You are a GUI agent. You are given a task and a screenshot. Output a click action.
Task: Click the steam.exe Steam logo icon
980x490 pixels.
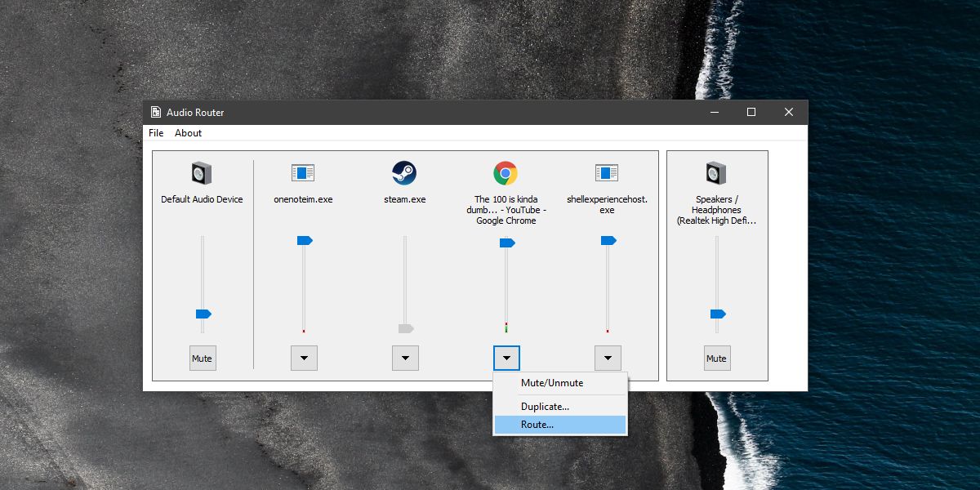click(404, 173)
